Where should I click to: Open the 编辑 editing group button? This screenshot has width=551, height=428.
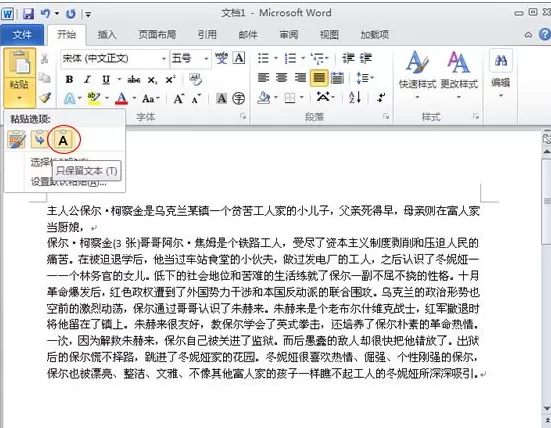click(501, 74)
